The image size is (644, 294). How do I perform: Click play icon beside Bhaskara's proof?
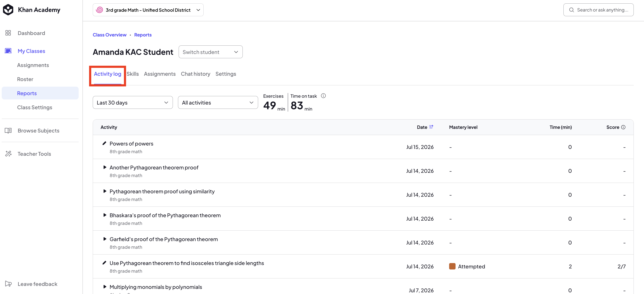tap(105, 215)
